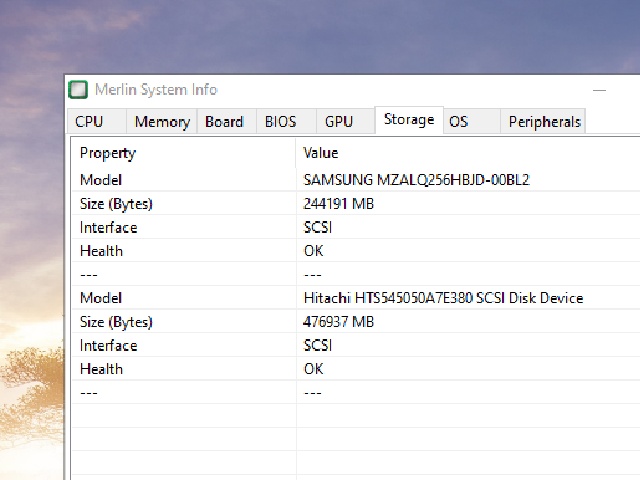This screenshot has height=480, width=640.
Task: Click the Value column header
Action: coord(321,153)
